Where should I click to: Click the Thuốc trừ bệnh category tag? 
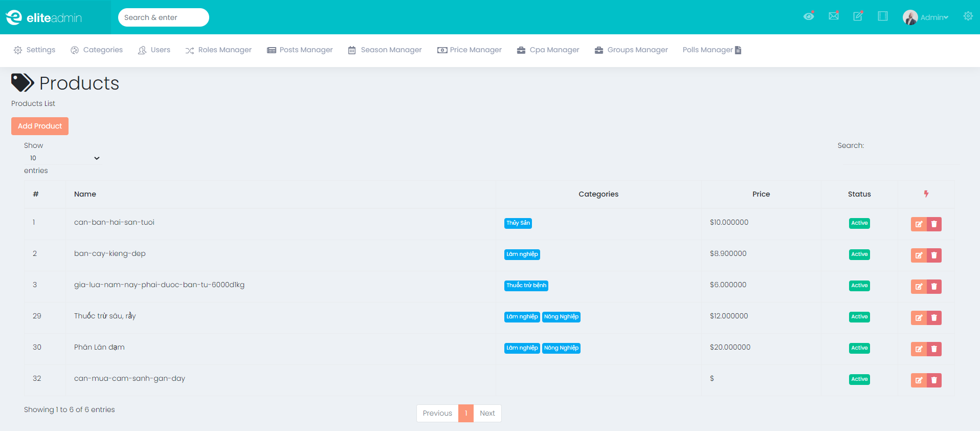(526, 286)
